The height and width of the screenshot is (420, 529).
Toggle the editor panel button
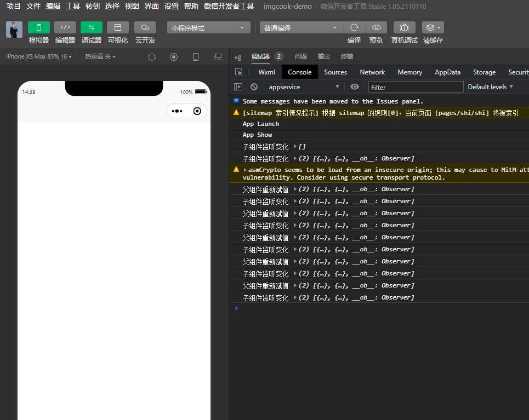click(65, 27)
